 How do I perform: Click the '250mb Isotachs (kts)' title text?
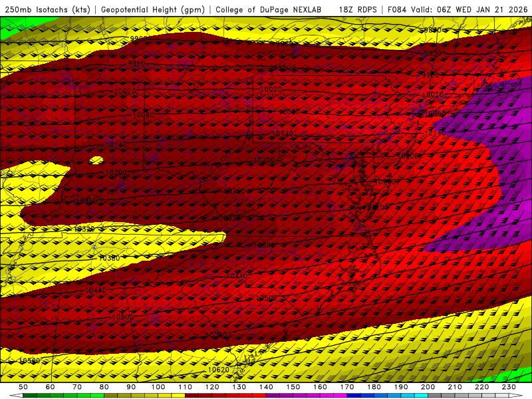(x=48, y=9)
